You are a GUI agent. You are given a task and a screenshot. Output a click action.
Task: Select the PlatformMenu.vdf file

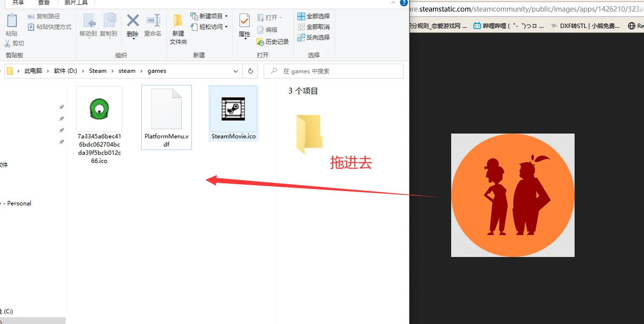166,117
